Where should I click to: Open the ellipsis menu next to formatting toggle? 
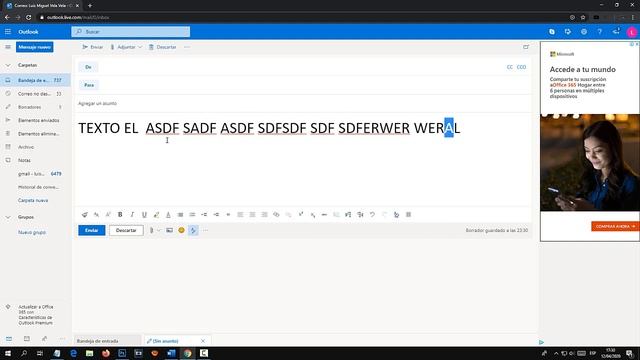tap(205, 230)
